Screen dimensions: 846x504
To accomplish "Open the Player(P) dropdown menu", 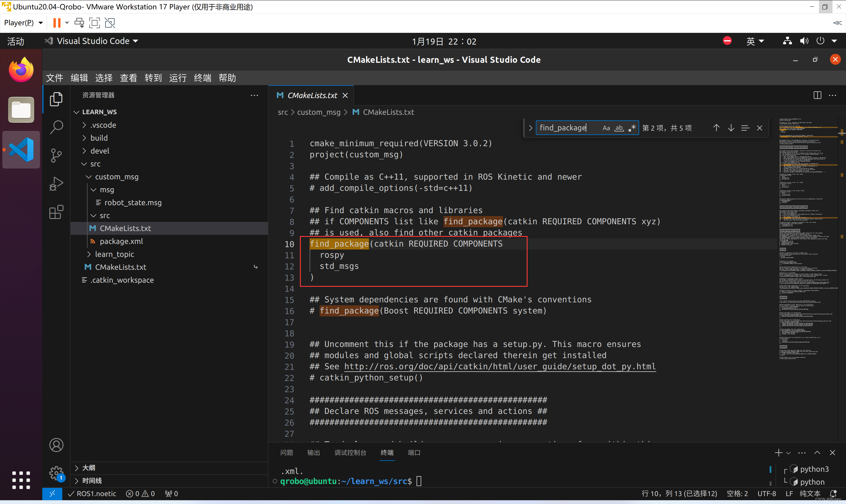I will (x=23, y=23).
